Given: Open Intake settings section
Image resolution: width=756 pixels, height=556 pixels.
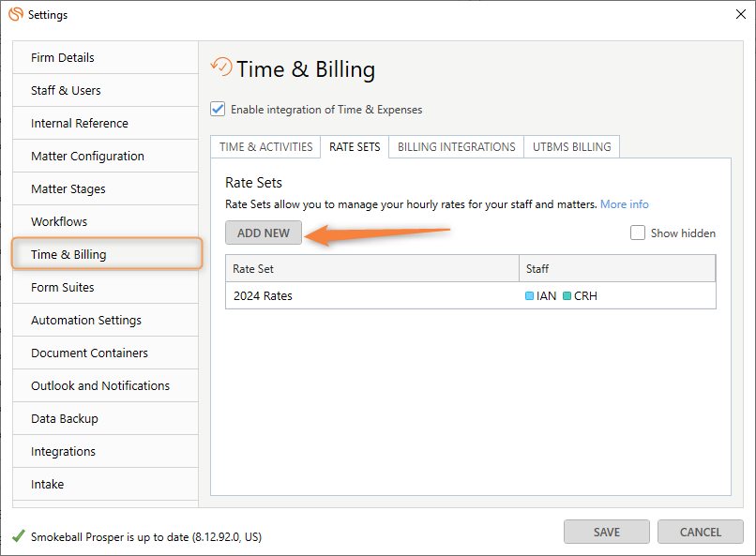Looking at the screenshot, I should 106,484.
